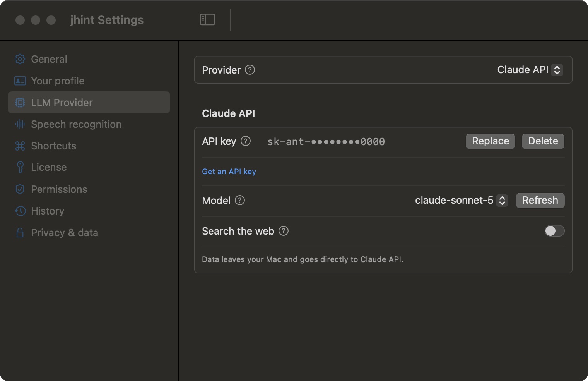The height and width of the screenshot is (381, 588).
Task: Open the License section
Action: 89,167
